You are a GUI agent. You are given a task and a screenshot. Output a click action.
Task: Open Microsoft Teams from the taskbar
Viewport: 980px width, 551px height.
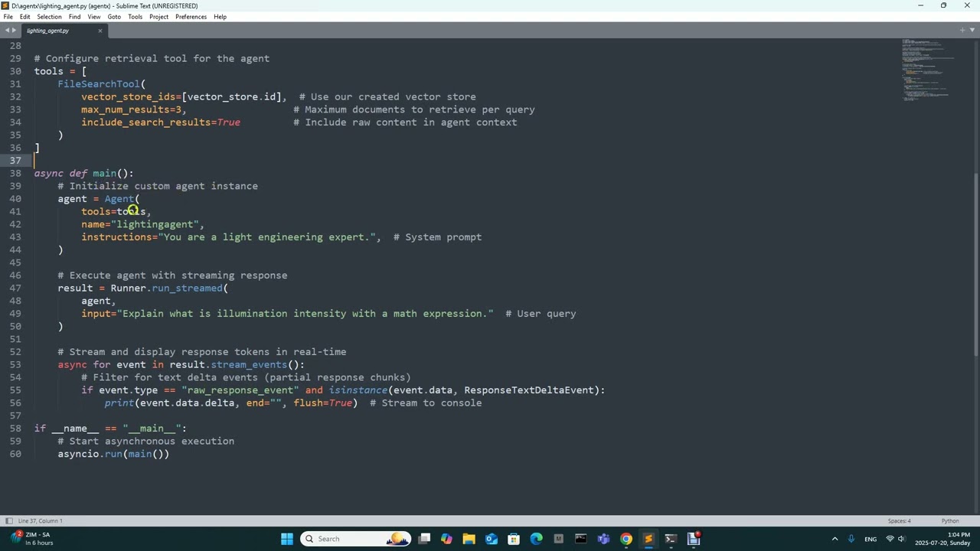pos(603,539)
